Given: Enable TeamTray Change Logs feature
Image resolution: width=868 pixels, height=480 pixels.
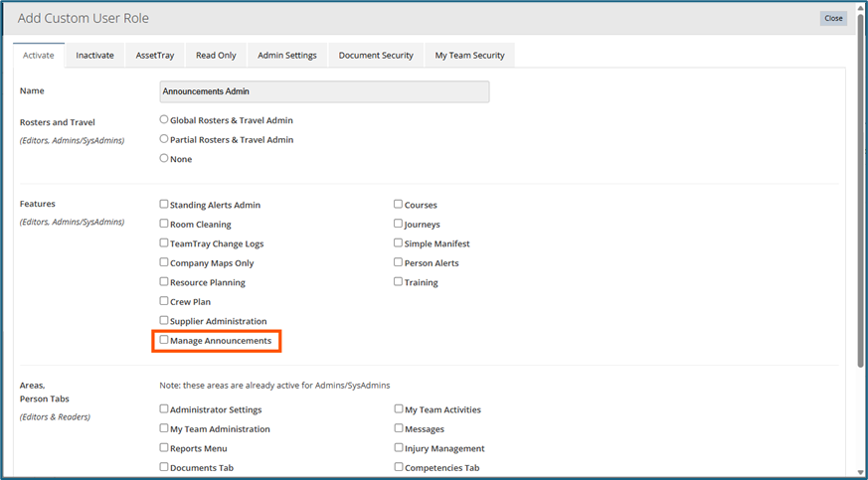Looking at the screenshot, I should click(x=165, y=243).
